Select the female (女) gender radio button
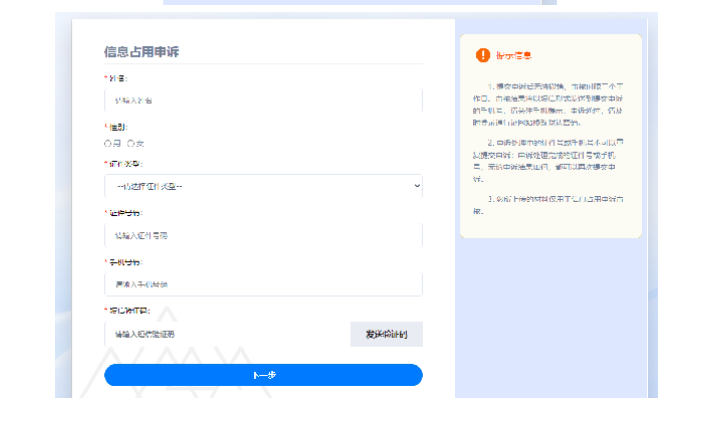Viewport: 705px width, 423px height. [131, 143]
